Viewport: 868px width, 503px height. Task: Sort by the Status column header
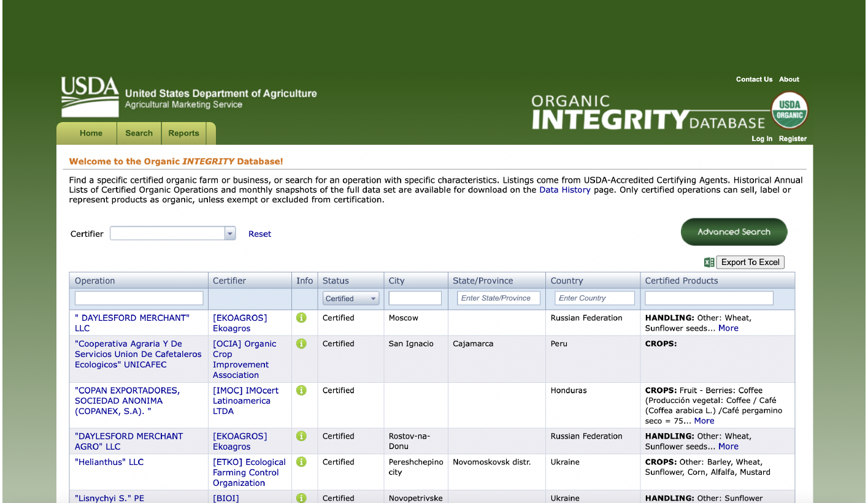tap(336, 280)
